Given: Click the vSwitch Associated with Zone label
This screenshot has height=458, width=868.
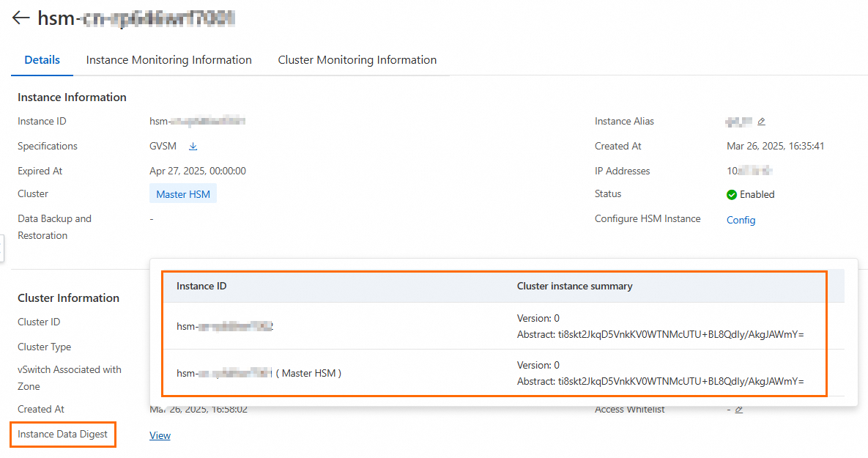Looking at the screenshot, I should tap(69, 377).
